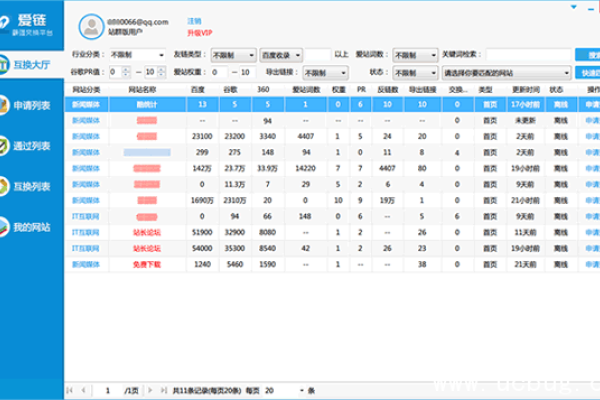This screenshot has width=600, height=400.
Task: Decrease the 谷歌PR值 maximum value
Action: (x=161, y=75)
